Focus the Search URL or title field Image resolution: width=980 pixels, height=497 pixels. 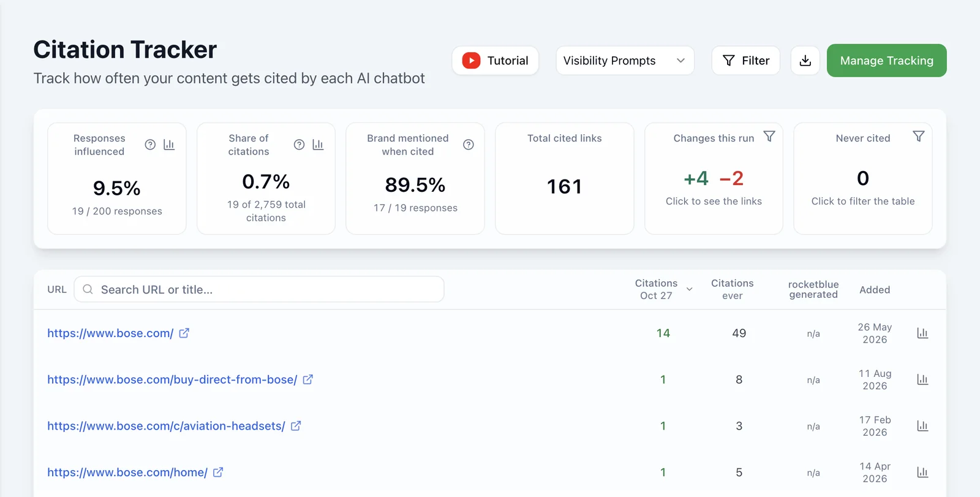[259, 289]
